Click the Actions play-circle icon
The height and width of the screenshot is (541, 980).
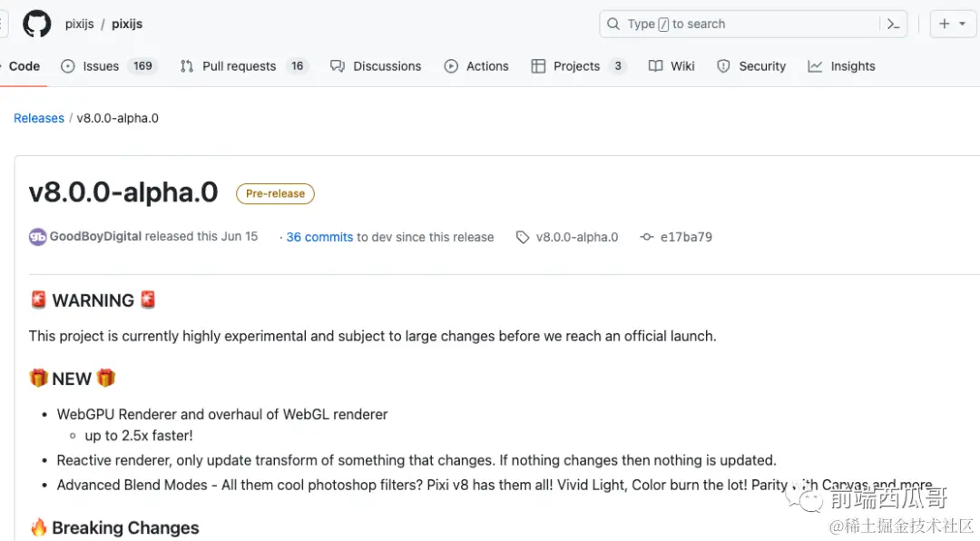(451, 66)
